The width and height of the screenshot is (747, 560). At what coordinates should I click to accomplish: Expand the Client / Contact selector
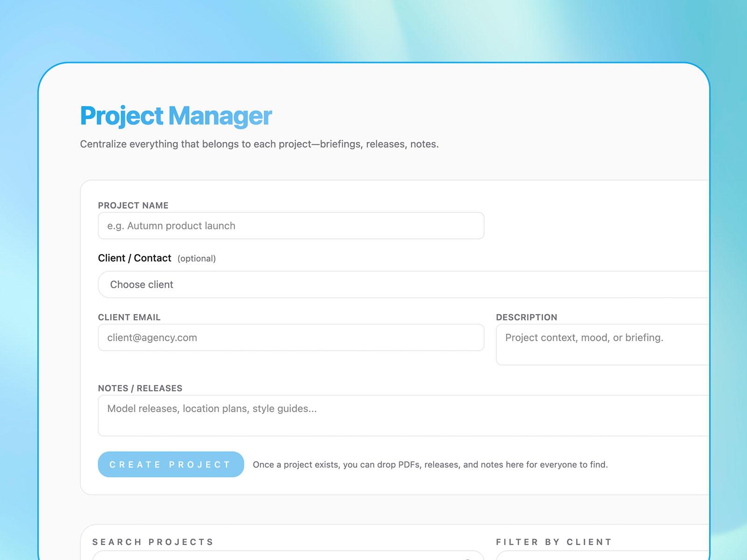[x=327, y=284]
